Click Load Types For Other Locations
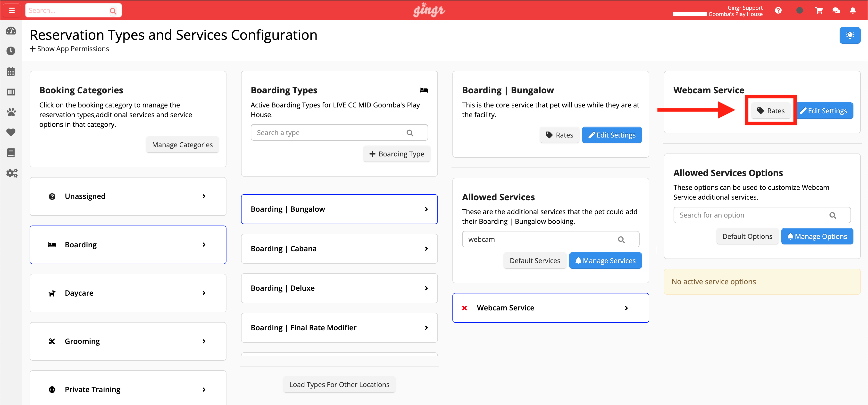 [339, 384]
